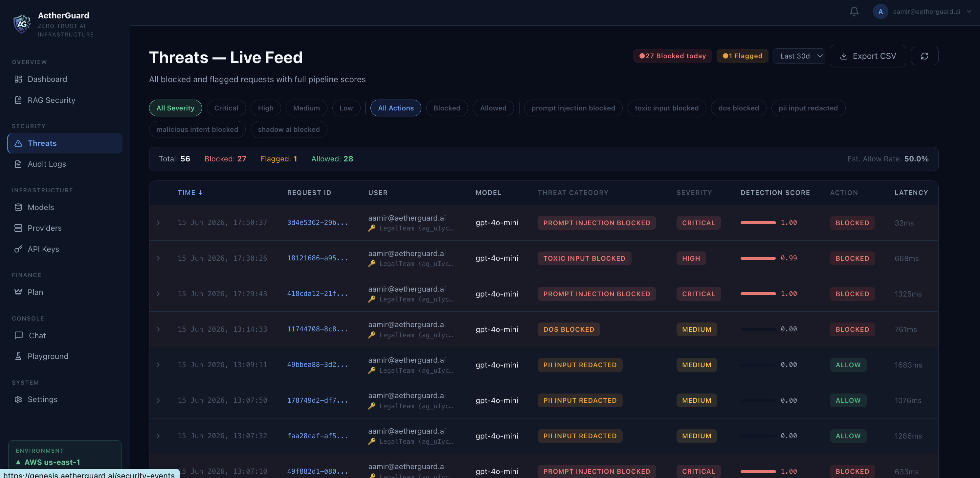Screen dimensions: 980x478
Task: Expand the 13:14:33 threat row
Action: [x=158, y=329]
